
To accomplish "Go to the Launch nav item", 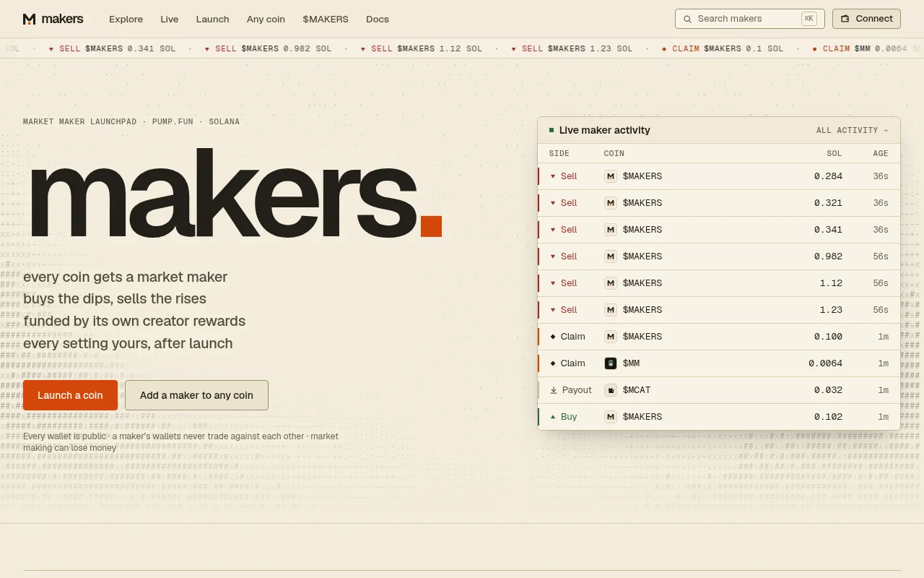I will (x=212, y=19).
